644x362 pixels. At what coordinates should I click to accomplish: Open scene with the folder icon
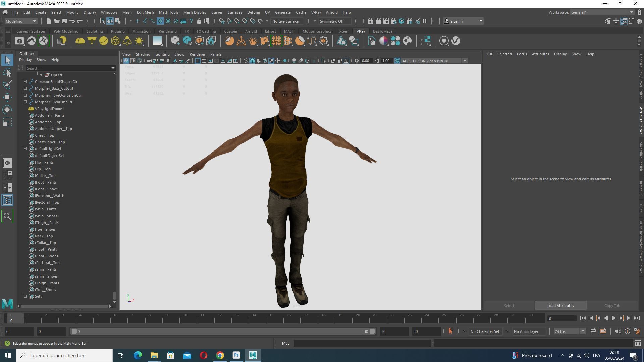pyautogui.click(x=56, y=21)
